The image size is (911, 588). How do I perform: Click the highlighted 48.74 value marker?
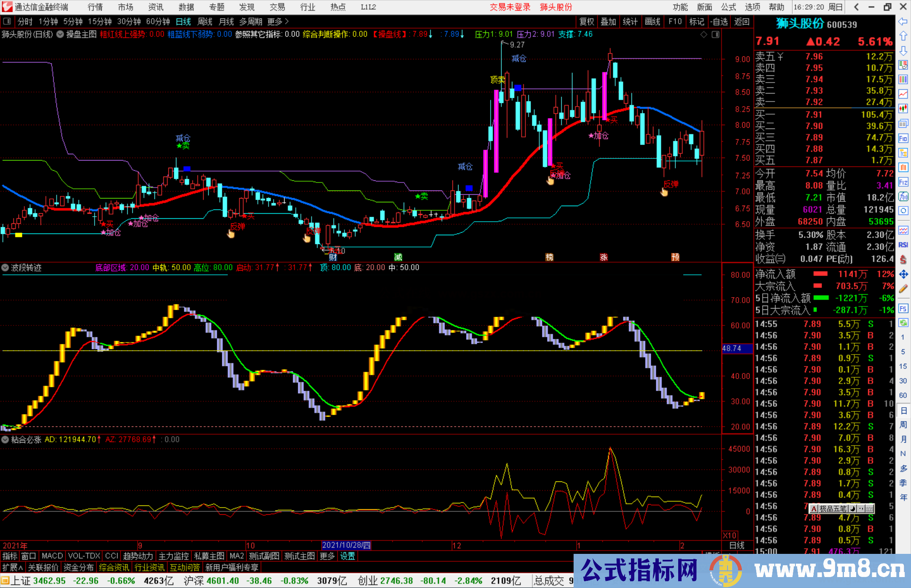click(737, 349)
